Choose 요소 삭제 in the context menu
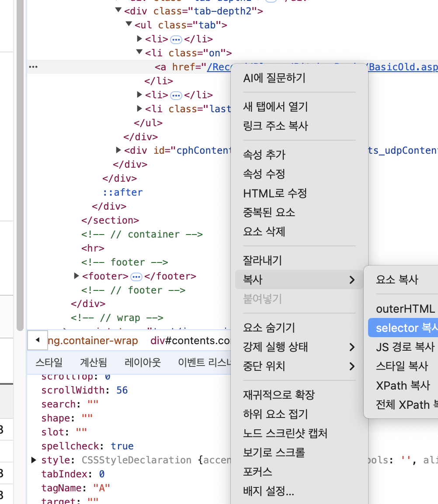The width and height of the screenshot is (438, 504). point(264,231)
